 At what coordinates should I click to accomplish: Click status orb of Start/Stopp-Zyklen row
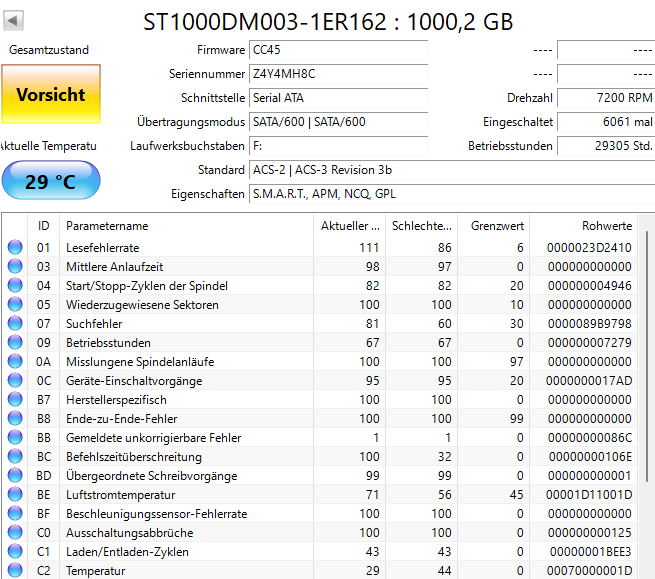[x=15, y=285]
